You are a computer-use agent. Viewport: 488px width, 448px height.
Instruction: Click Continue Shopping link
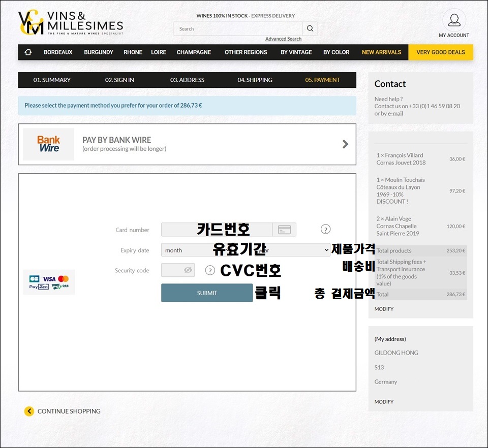point(69,411)
